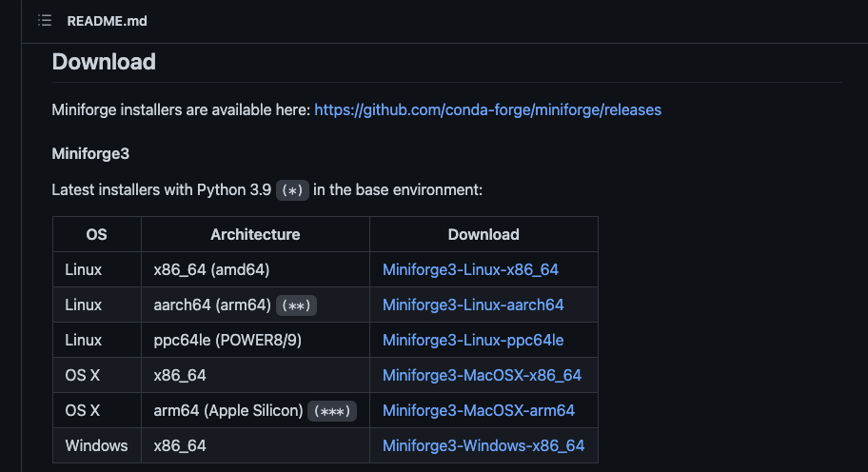The image size is (868, 472).
Task: Open the Miniforge GitHub releases link
Action: 487,109
